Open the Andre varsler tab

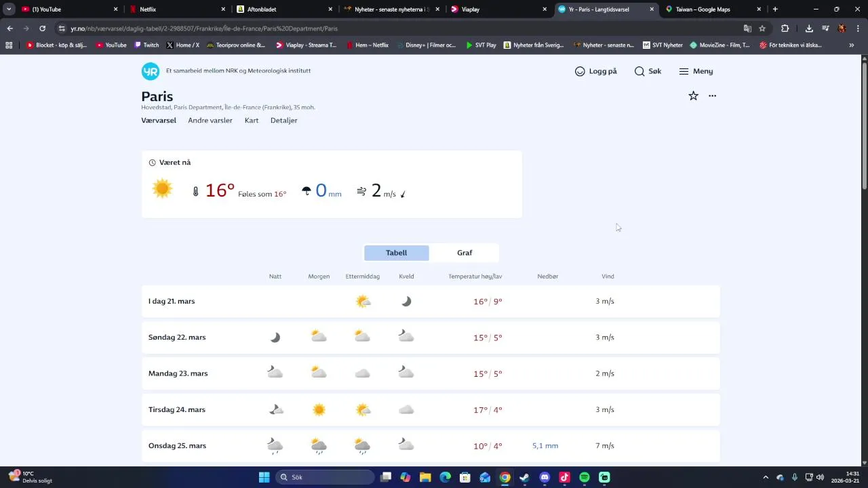pos(210,121)
